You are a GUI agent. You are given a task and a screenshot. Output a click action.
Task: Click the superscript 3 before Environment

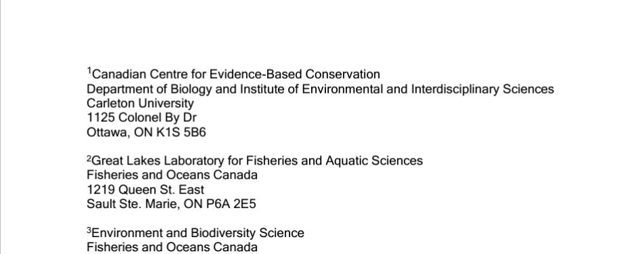coord(89,230)
